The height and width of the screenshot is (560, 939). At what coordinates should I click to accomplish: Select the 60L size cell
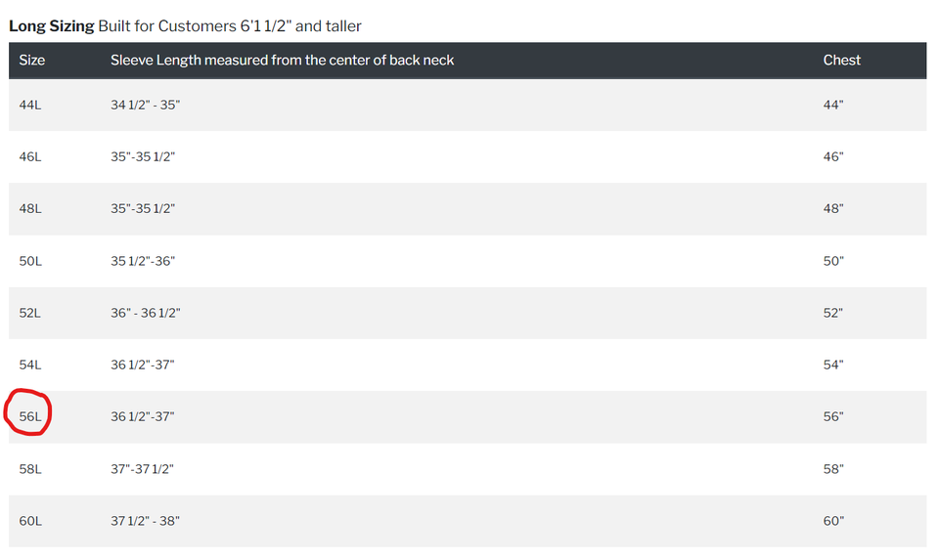(30, 521)
